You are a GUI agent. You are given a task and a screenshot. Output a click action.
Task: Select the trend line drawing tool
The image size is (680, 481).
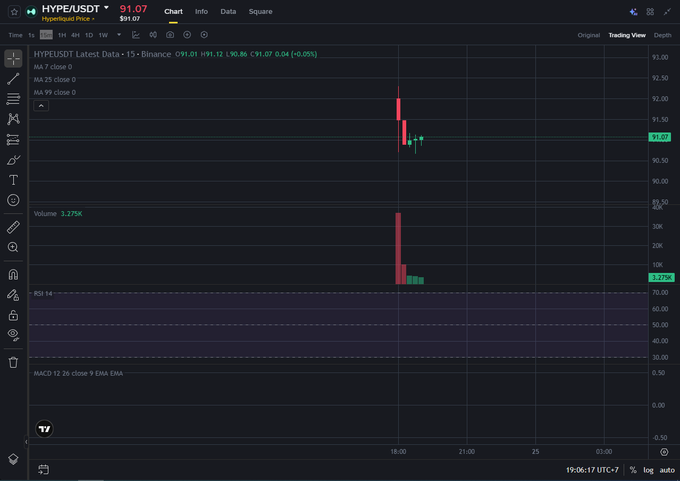coord(13,79)
